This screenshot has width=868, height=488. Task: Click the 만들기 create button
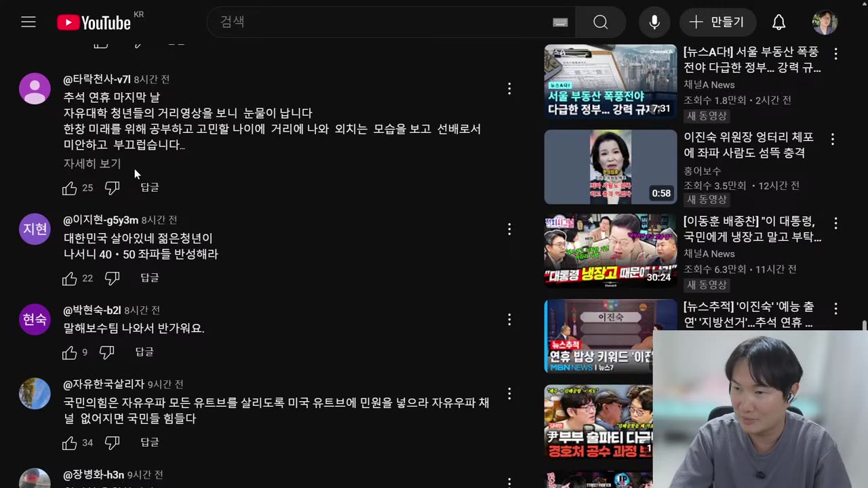pyautogui.click(x=717, y=22)
